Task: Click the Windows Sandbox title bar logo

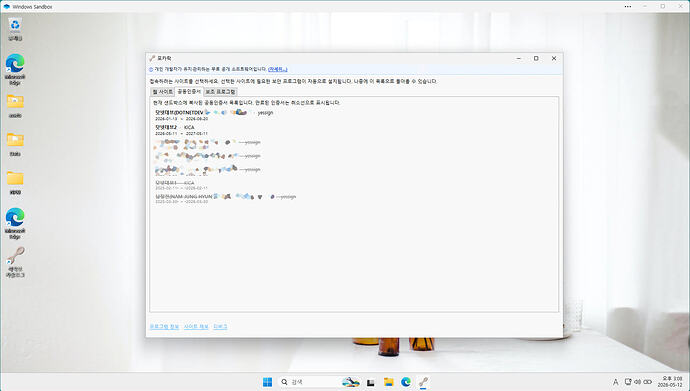Action: pos(6,7)
